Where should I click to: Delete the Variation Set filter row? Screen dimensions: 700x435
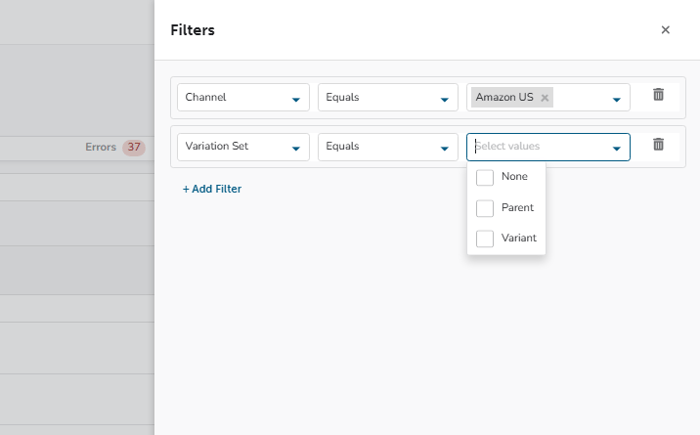coord(658,145)
